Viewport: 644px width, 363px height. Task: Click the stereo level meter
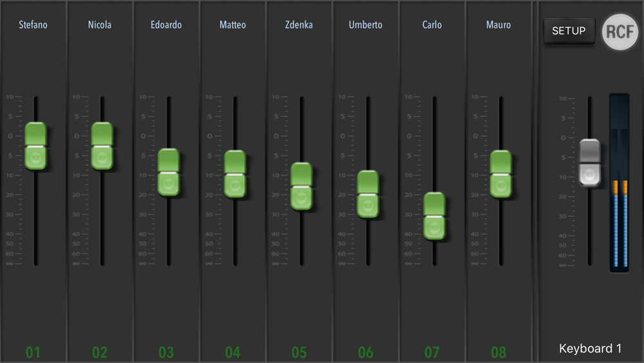point(620,183)
